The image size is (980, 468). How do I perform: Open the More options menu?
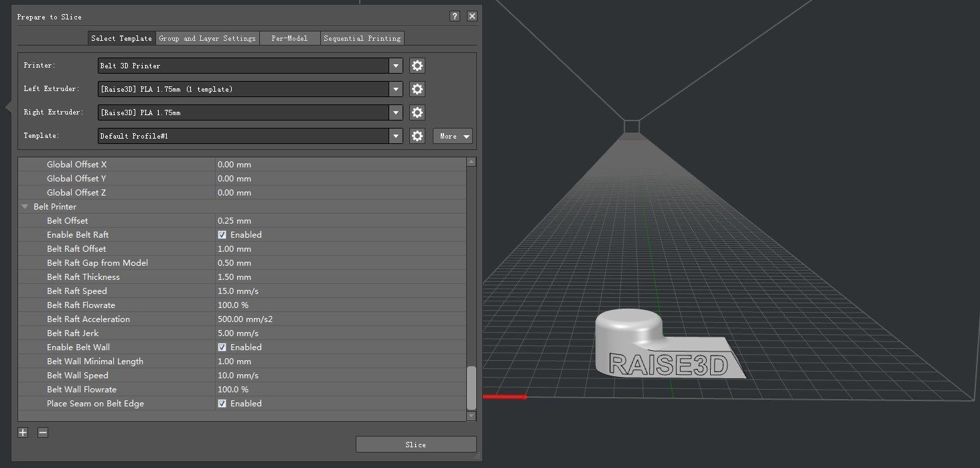coord(452,136)
